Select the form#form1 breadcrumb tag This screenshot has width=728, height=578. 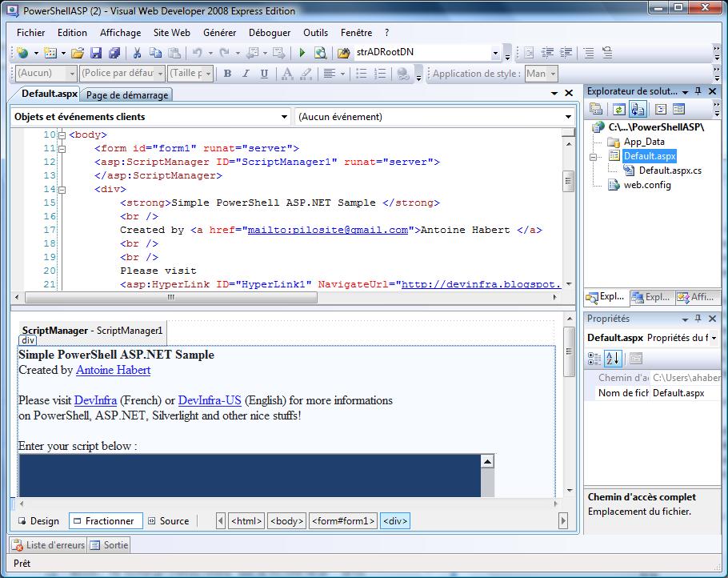tap(343, 521)
